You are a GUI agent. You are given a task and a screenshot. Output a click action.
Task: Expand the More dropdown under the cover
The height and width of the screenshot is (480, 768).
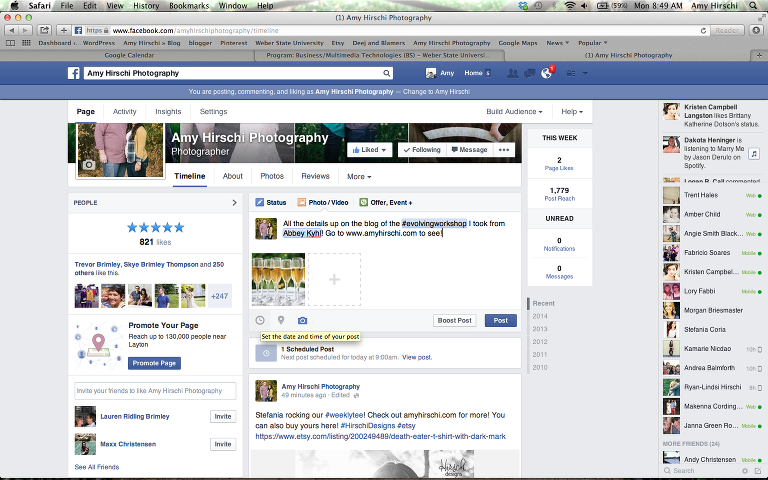pos(359,177)
